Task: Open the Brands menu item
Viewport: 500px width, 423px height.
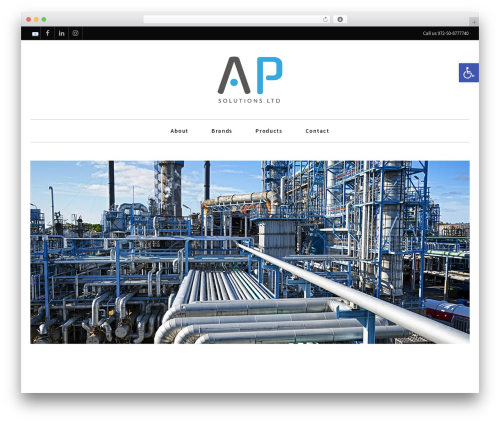Action: (x=222, y=131)
